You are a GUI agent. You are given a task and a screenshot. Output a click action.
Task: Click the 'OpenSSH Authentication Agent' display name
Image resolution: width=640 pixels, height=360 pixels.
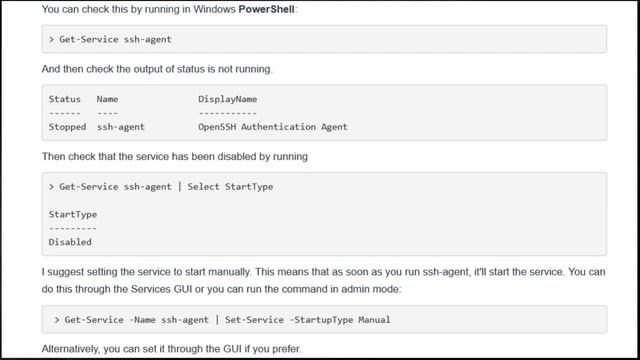[273, 127]
